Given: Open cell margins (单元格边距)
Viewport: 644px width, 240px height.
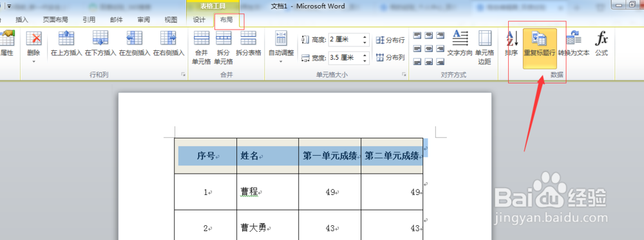Looking at the screenshot, I should click(x=485, y=47).
